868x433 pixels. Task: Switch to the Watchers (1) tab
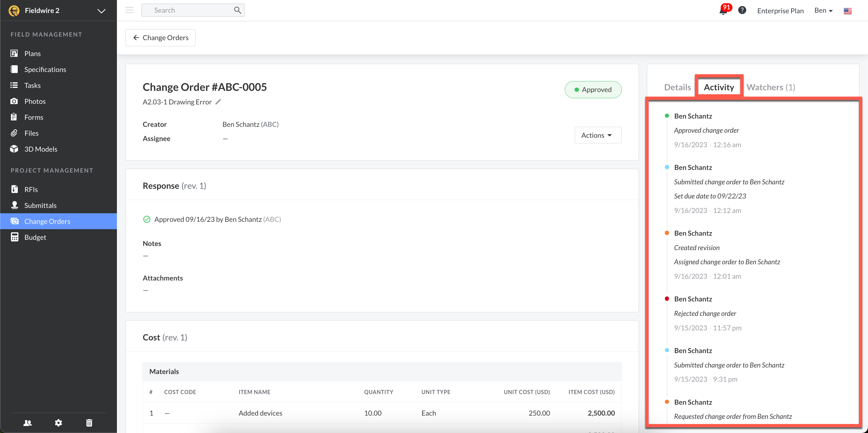click(771, 87)
